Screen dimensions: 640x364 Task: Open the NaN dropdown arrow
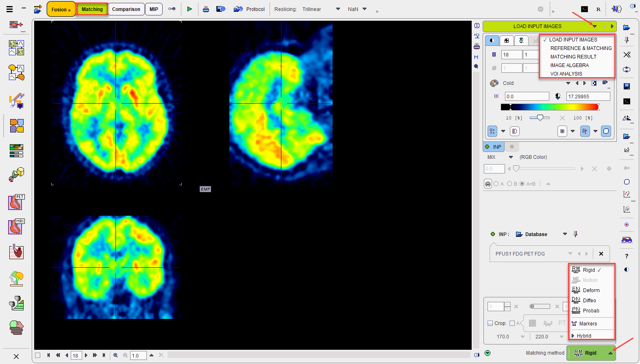pyautogui.click(x=364, y=9)
